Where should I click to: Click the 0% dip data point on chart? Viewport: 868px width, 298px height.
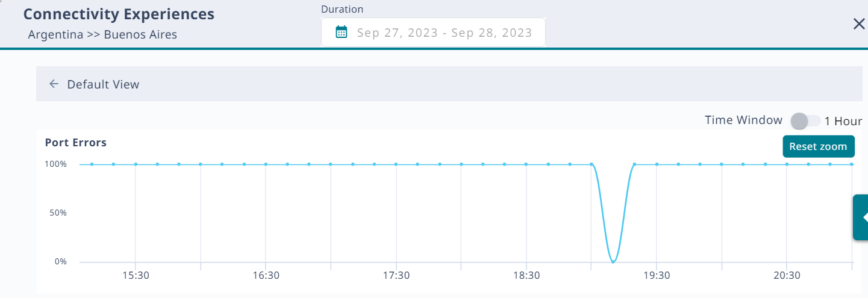point(613,262)
